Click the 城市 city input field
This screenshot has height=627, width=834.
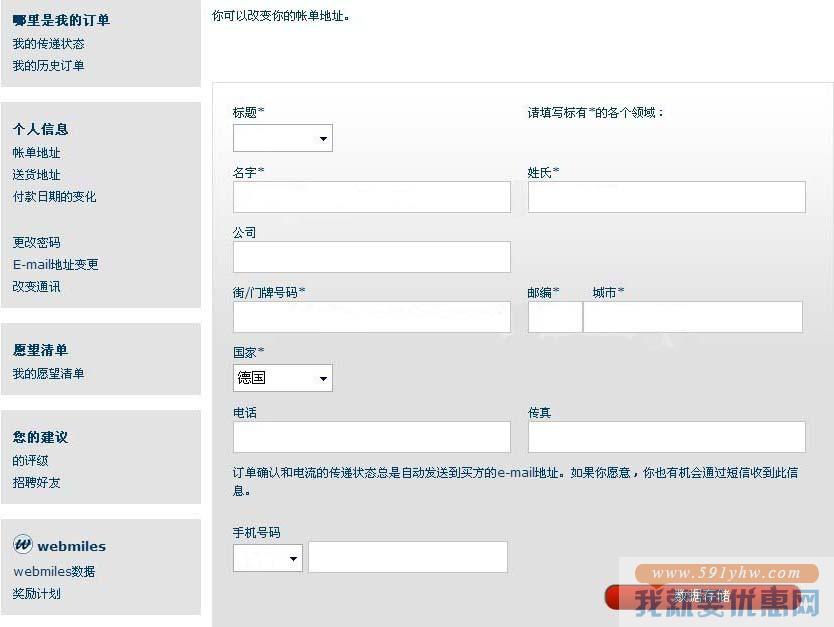(x=693, y=317)
